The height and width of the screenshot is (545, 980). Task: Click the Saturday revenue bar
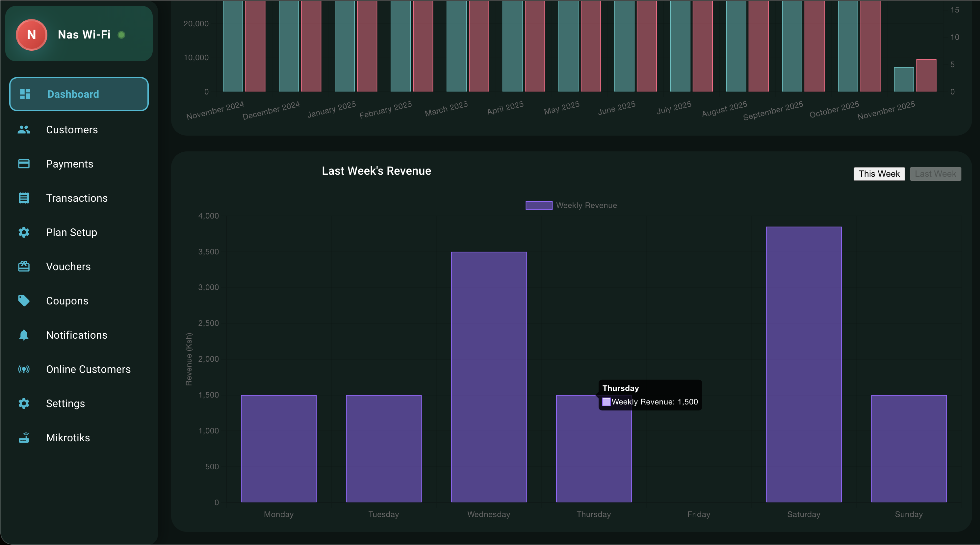804,365
